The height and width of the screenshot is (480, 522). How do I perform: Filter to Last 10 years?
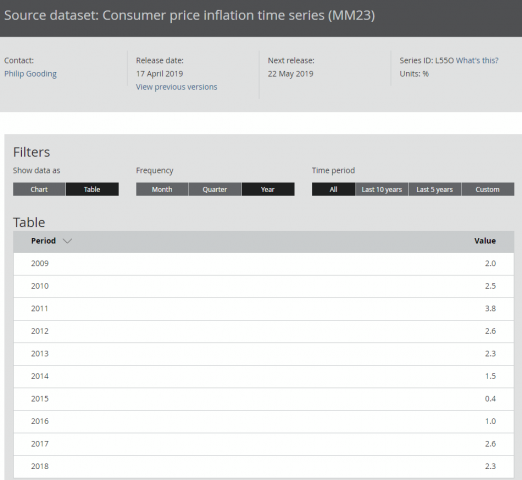(x=382, y=189)
